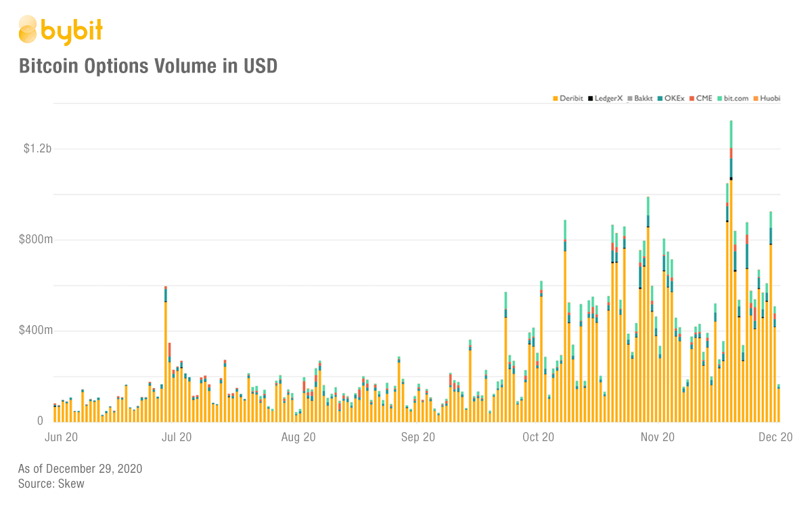Click the Source: Skew text
This screenshot has width=812, height=508.
51,484
